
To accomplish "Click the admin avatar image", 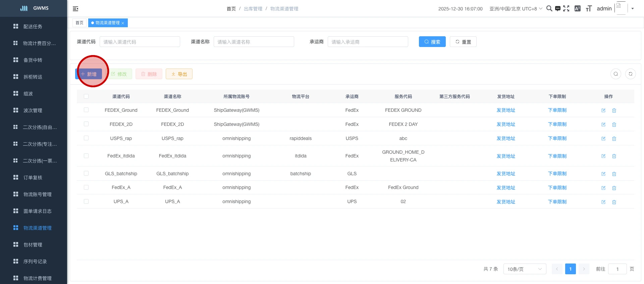I will point(621,8).
